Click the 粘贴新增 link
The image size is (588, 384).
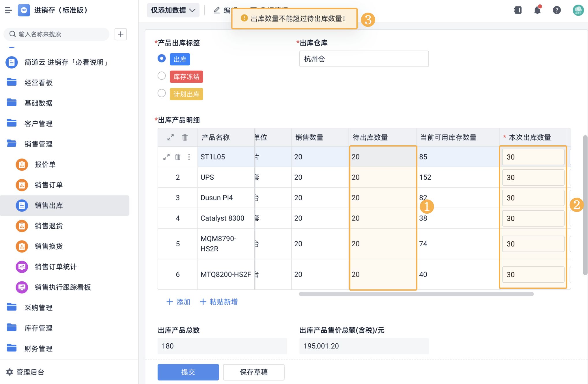click(x=219, y=302)
